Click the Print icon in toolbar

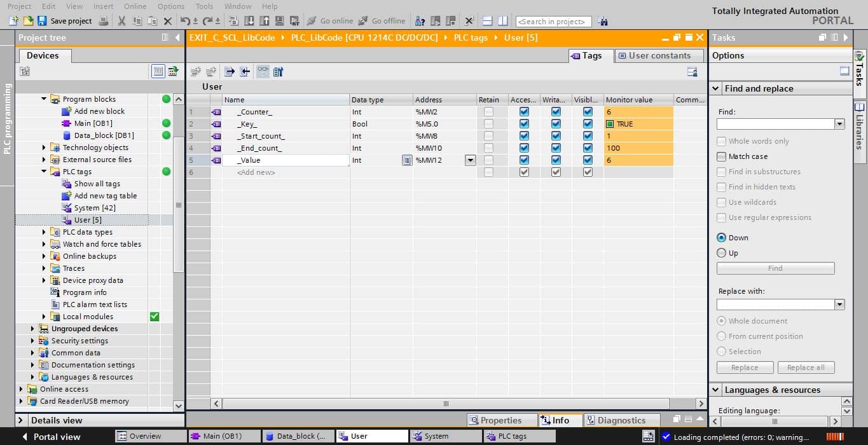click(104, 21)
